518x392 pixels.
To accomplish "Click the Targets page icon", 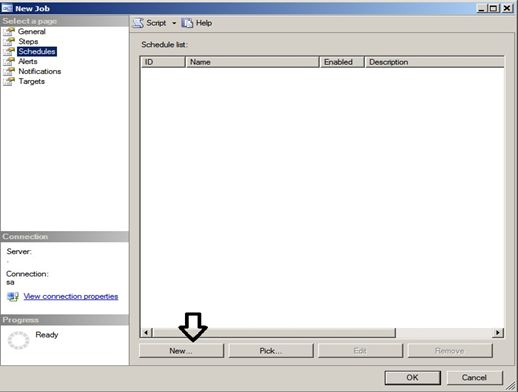I will [x=9, y=81].
